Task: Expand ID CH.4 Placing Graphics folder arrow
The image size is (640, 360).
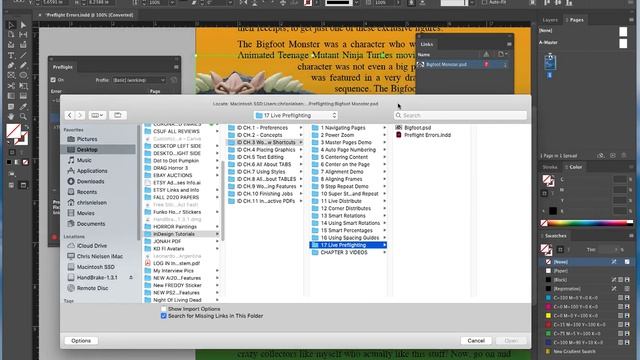Action: pyautogui.click(x=301, y=150)
